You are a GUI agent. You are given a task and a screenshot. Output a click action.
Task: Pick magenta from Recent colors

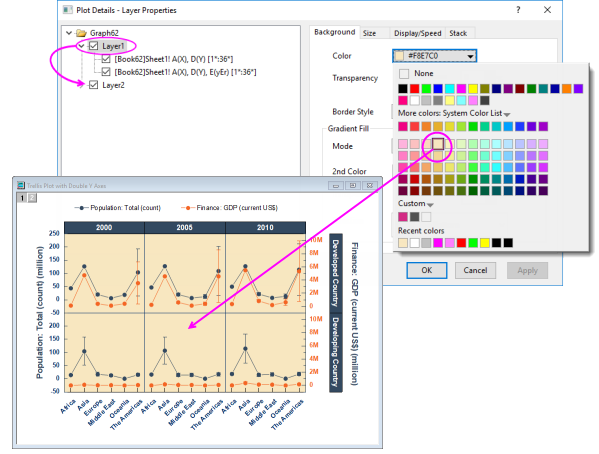coord(438,243)
